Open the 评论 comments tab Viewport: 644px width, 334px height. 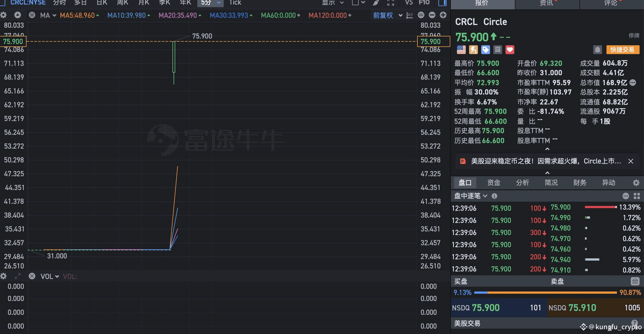point(612,4)
